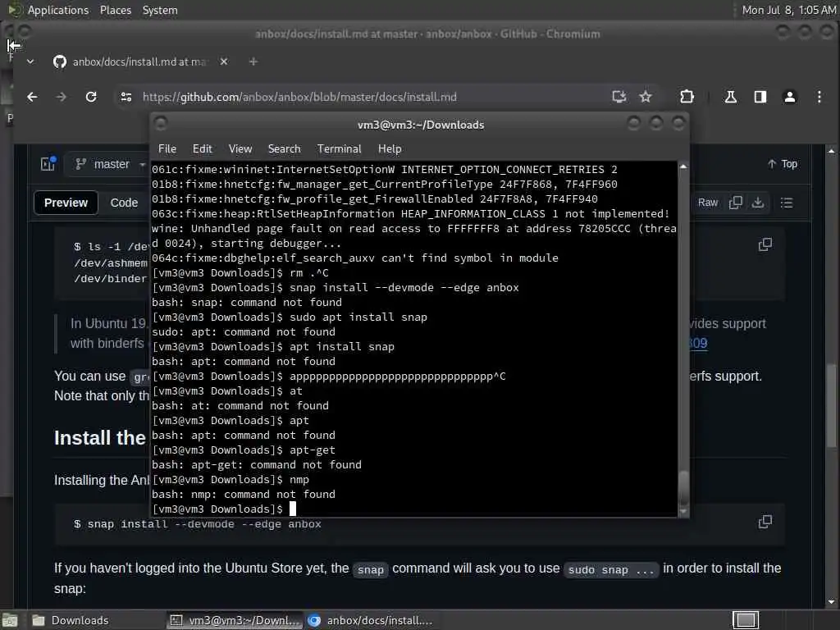Viewport: 840px width, 630px height.
Task: Click the show desktop icon in bottom panel
Action: click(10, 621)
